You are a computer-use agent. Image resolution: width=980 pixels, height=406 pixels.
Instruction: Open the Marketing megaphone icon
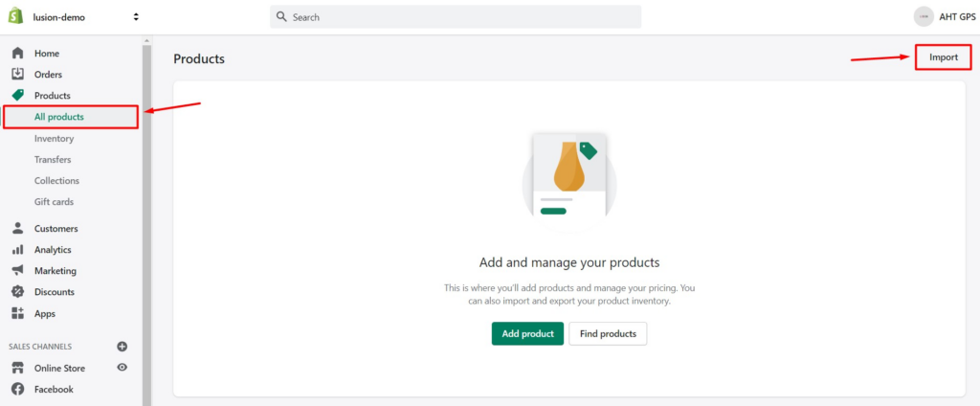tap(17, 270)
